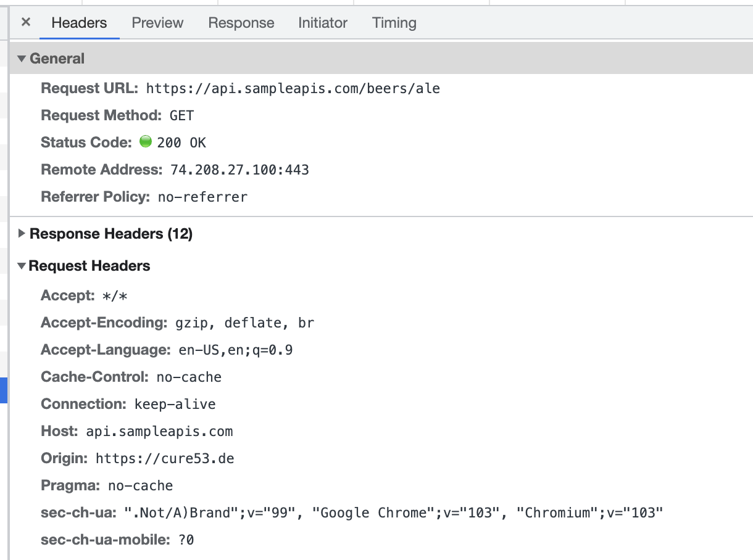
Task: Open the Timing tab
Action: point(394,23)
